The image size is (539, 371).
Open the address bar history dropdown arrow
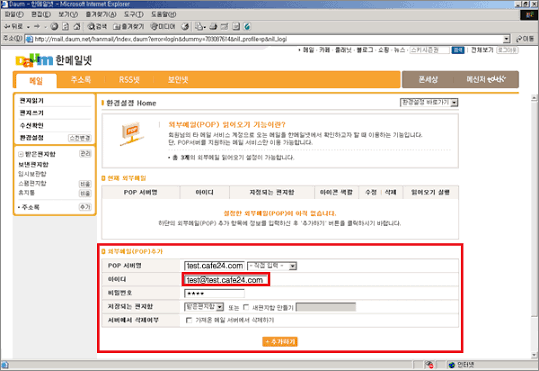tap(506, 39)
